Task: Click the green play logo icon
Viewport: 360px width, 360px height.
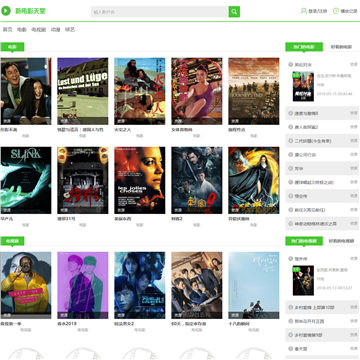Action: 6,11
